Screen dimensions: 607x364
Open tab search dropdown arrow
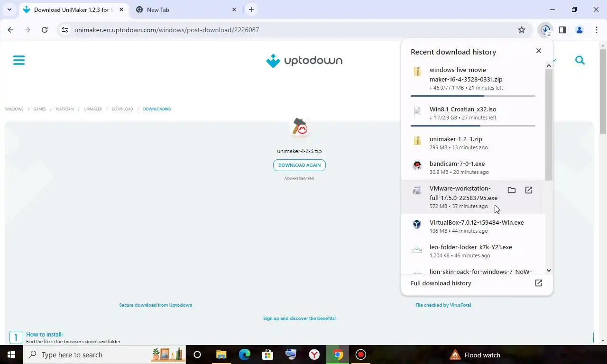9,9
